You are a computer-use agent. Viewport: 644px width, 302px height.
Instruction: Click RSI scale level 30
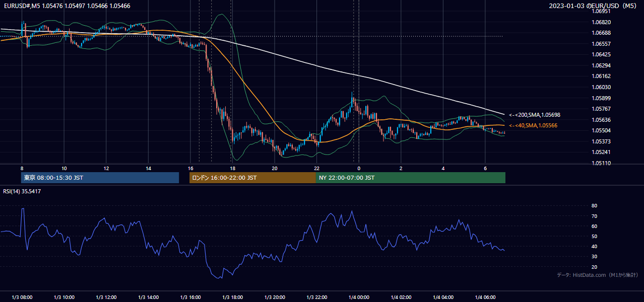[x=594, y=257]
